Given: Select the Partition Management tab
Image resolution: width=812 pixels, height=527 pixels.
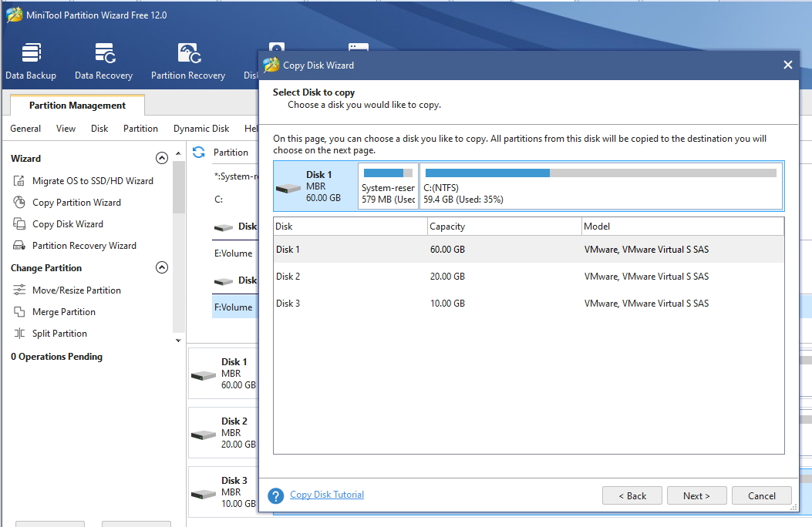Looking at the screenshot, I should coord(77,105).
